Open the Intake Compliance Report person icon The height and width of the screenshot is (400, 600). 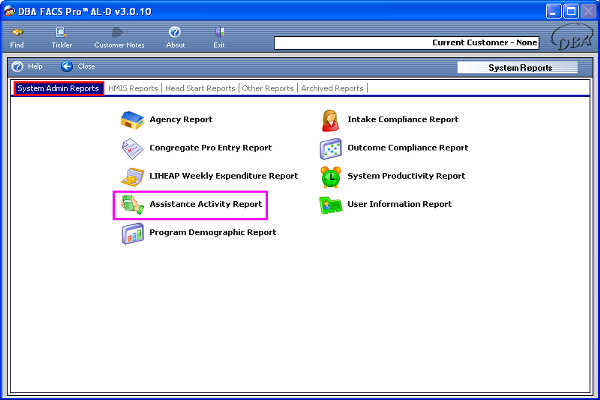click(330, 120)
